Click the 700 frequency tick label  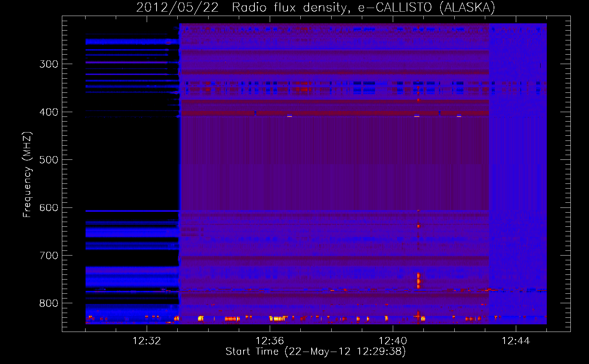pyautogui.click(x=49, y=256)
